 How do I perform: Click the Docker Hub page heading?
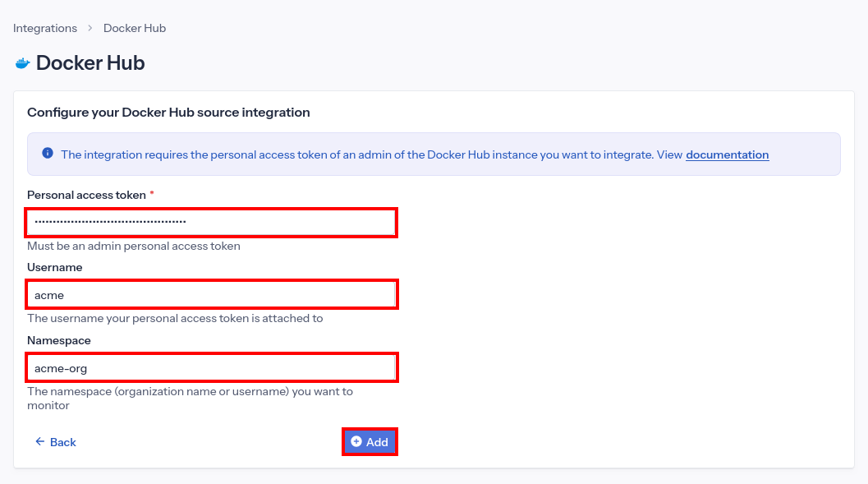(x=90, y=62)
